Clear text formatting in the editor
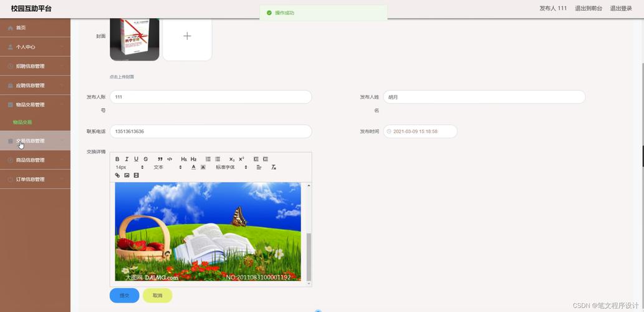 tap(273, 167)
